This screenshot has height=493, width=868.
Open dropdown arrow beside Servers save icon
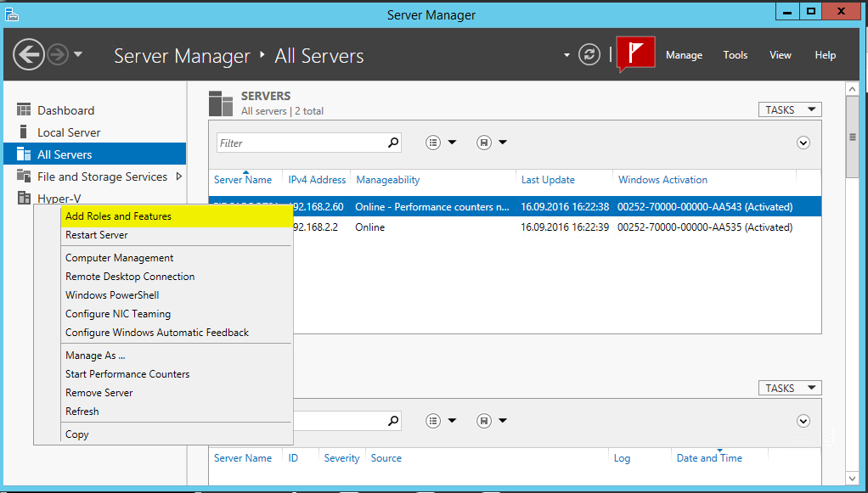click(x=503, y=143)
